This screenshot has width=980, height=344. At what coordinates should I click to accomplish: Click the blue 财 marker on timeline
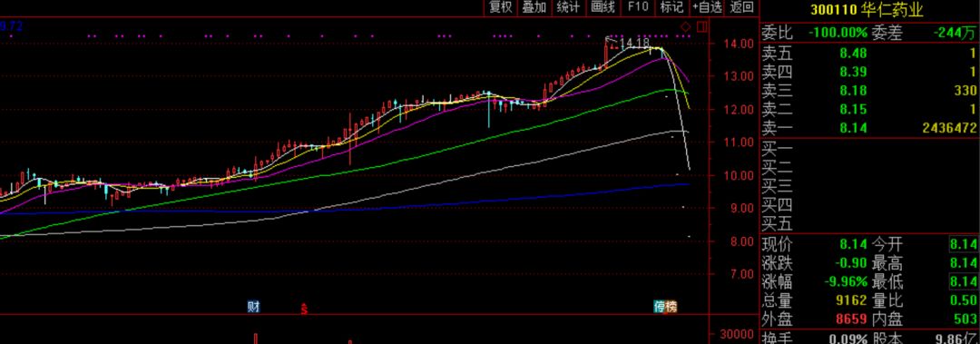pos(254,307)
